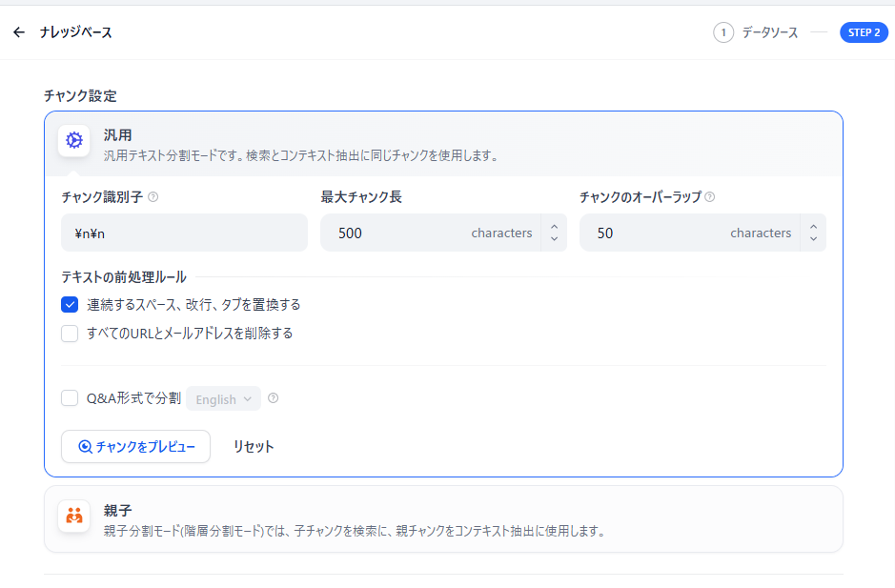Click リセット to reset chunk settings
Image resolution: width=895 pixels, height=588 pixels.
pyautogui.click(x=253, y=446)
